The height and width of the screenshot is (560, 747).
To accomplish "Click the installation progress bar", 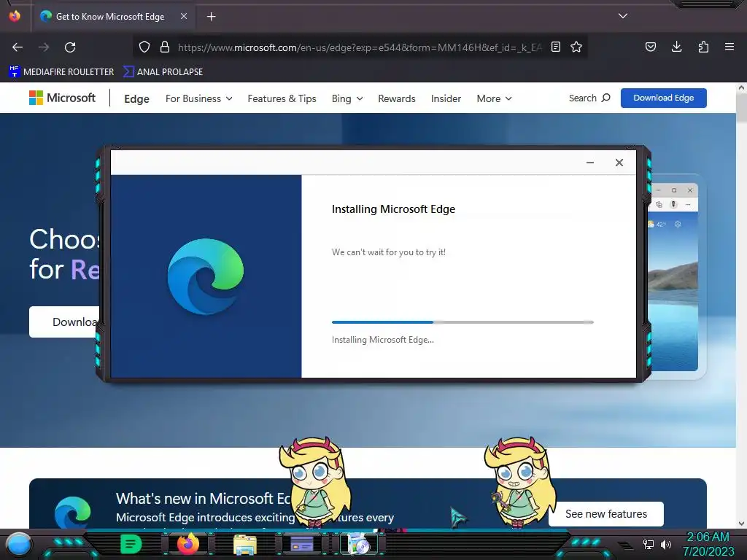I will tap(462, 322).
